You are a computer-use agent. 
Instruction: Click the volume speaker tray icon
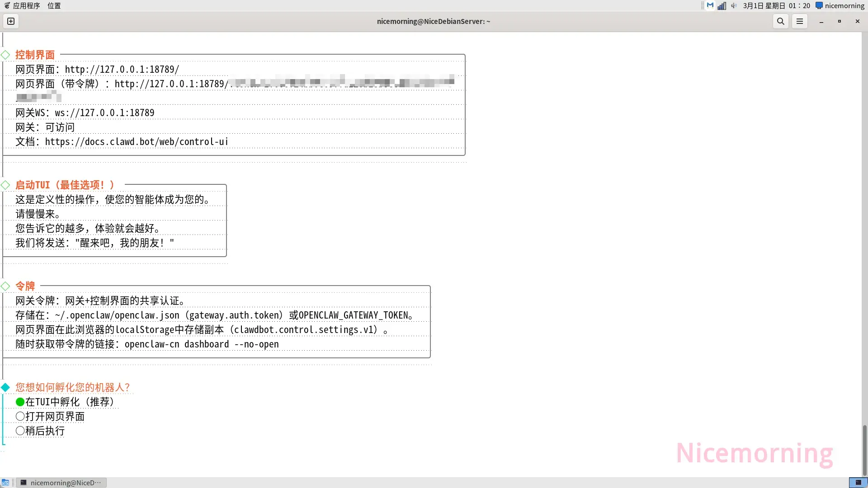point(733,6)
